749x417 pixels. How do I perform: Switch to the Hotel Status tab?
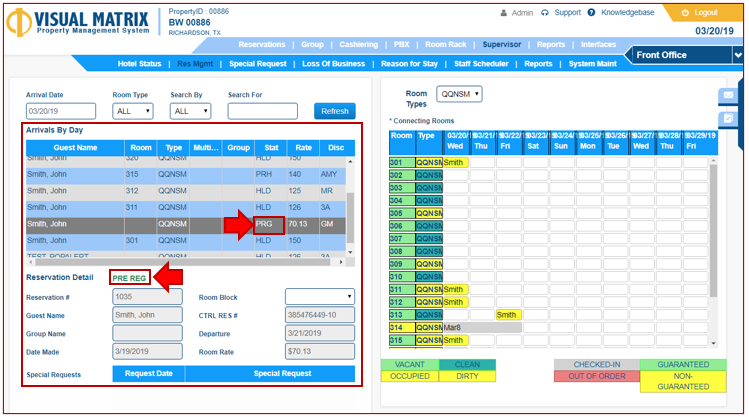point(139,64)
